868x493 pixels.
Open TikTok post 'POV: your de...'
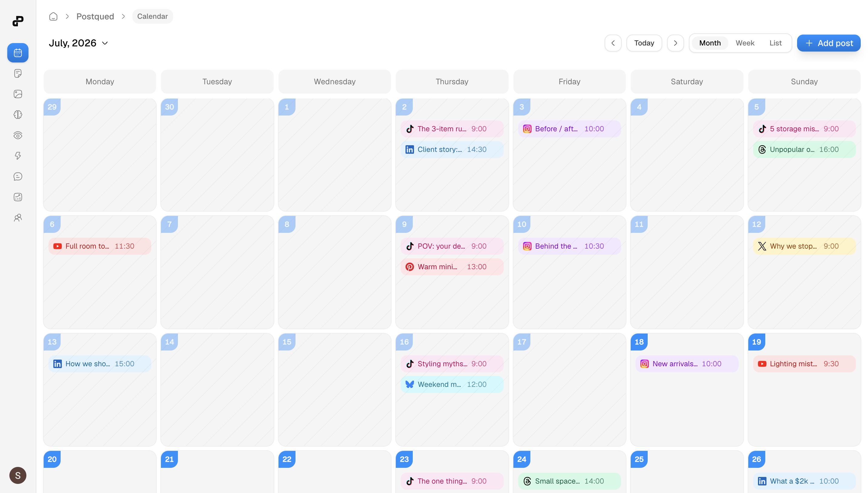(x=452, y=246)
